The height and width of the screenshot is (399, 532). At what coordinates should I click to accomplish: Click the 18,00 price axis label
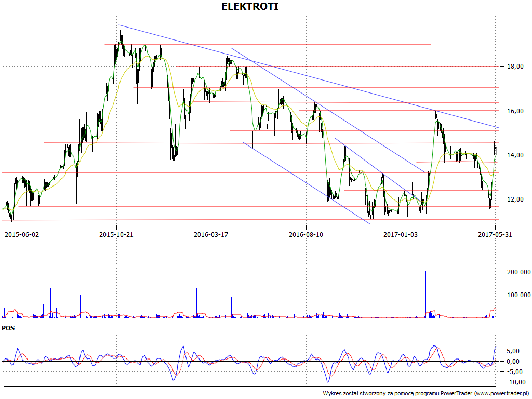coord(515,66)
